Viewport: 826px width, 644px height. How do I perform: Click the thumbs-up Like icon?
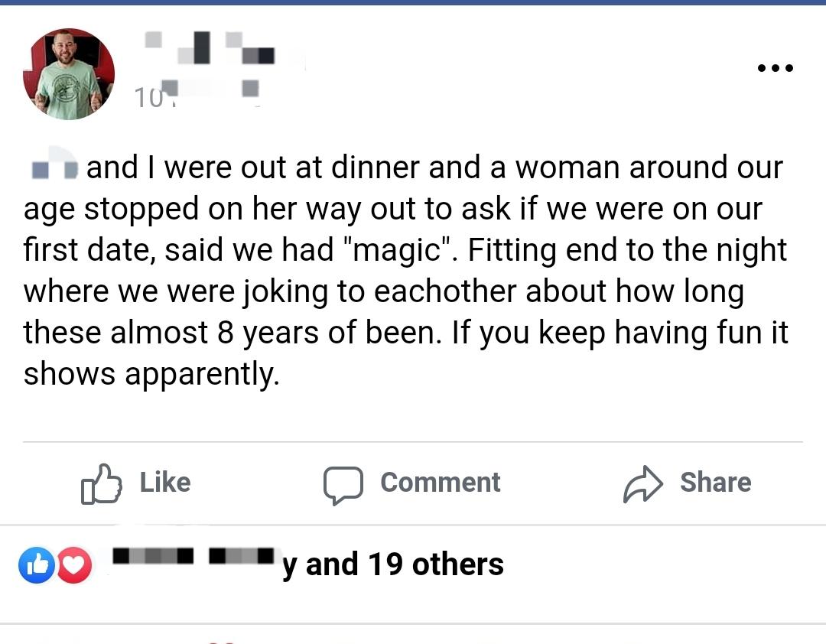100,483
